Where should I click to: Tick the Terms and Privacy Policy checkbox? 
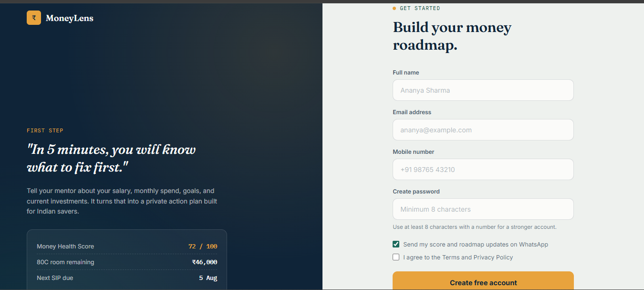pyautogui.click(x=396, y=257)
